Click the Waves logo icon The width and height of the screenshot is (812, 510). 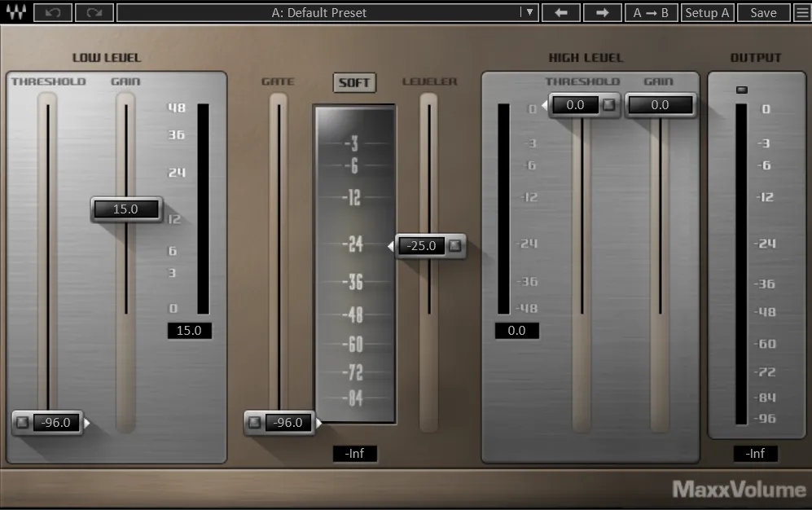click(16, 12)
